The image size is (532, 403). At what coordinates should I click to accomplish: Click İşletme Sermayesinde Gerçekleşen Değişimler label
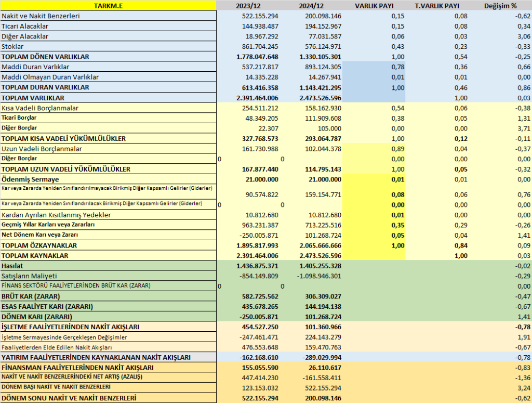click(x=64, y=337)
